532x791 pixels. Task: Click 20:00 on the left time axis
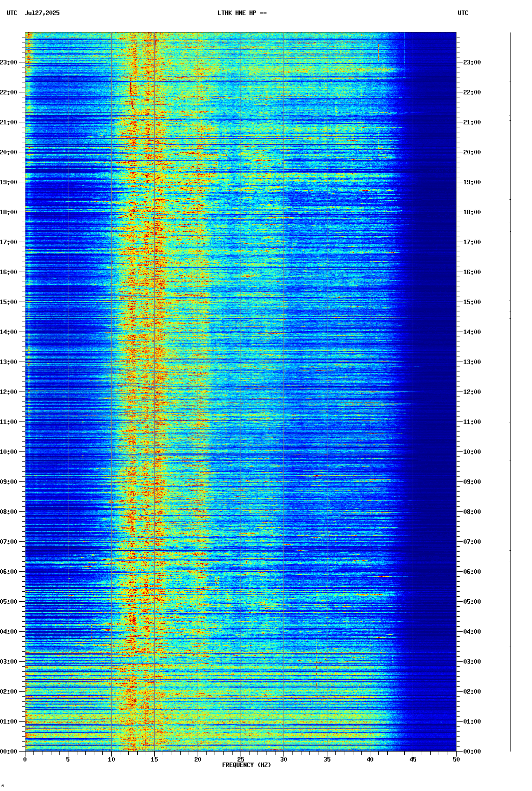pyautogui.click(x=9, y=152)
